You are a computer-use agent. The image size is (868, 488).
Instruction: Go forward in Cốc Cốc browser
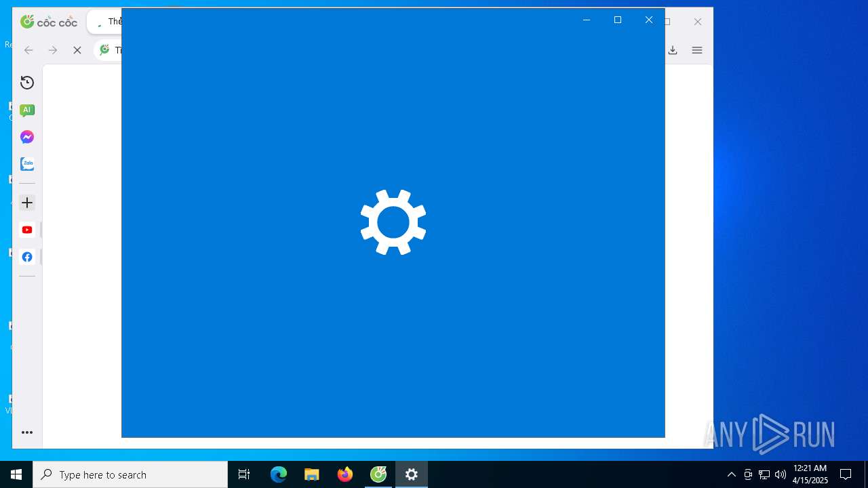tap(53, 50)
